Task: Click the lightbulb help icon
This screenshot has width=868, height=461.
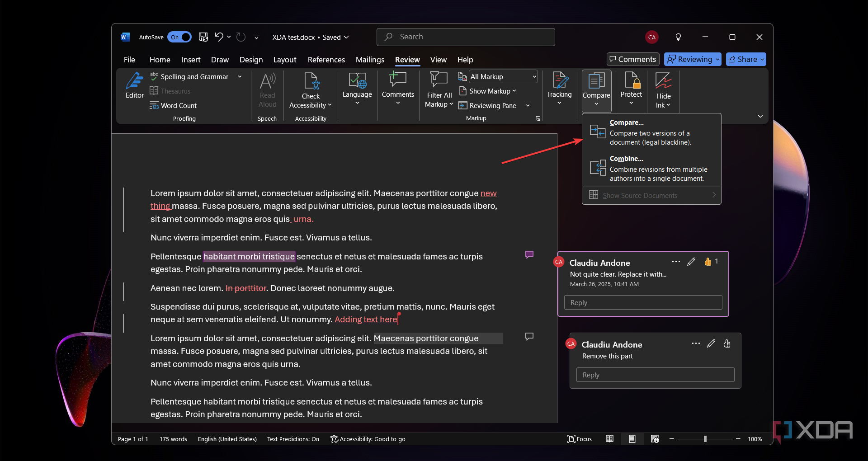Action: pos(678,37)
